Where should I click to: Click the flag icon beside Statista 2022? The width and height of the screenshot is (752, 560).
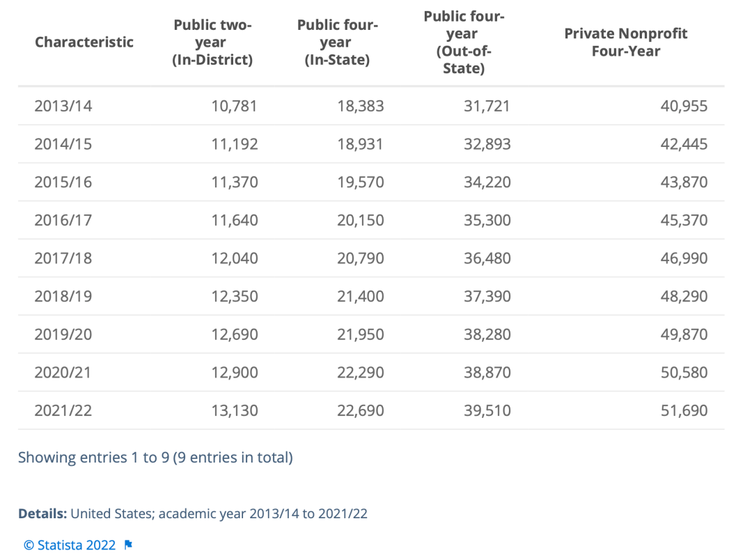128,545
